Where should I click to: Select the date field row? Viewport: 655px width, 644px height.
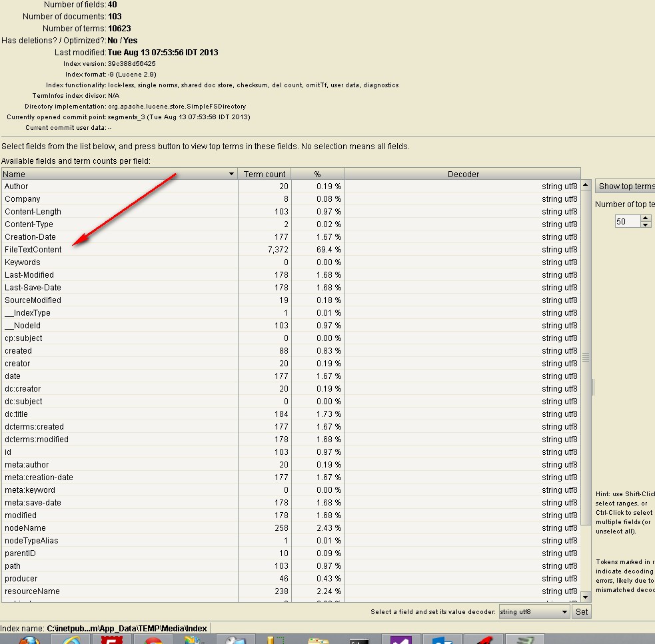click(291, 376)
